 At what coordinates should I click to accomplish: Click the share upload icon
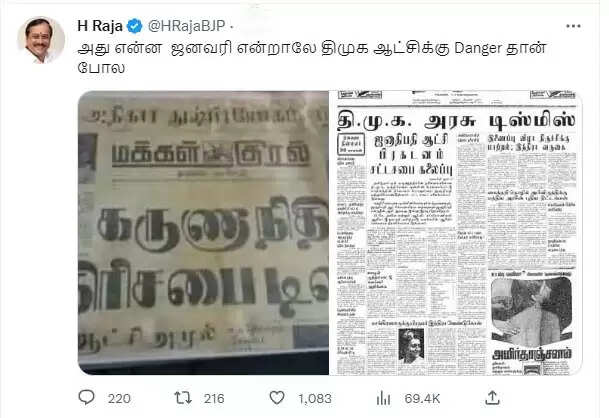pos(492,398)
